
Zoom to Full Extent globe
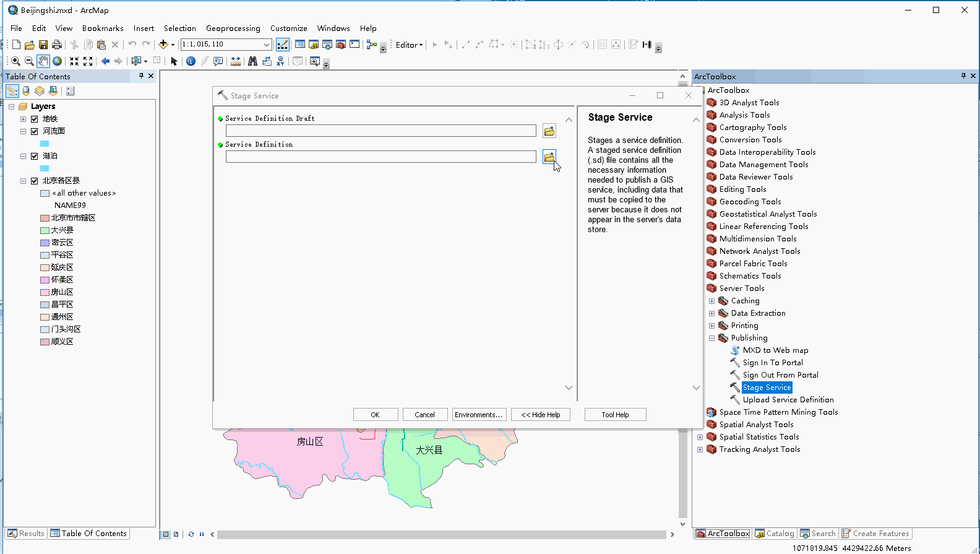(x=57, y=61)
